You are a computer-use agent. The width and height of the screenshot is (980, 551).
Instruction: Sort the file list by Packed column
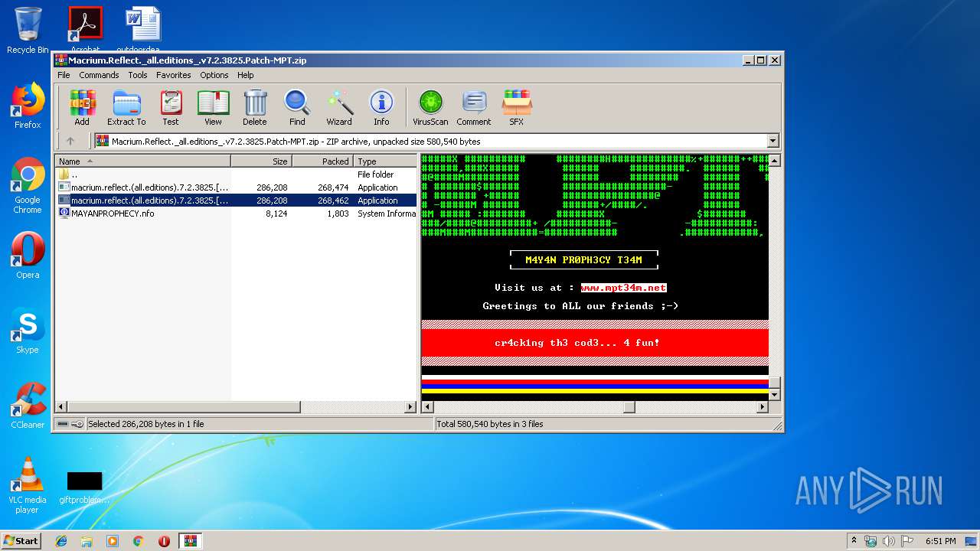click(x=323, y=161)
